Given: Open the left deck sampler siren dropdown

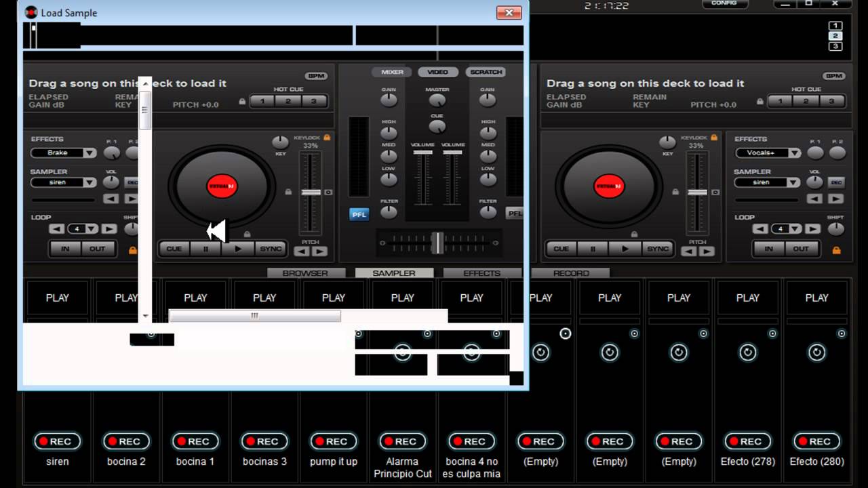Looking at the screenshot, I should tap(90, 182).
